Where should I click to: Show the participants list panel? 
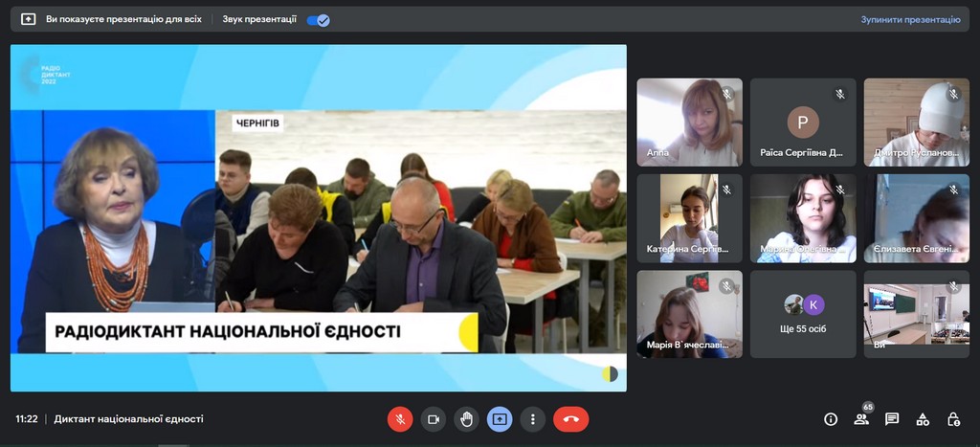861,419
